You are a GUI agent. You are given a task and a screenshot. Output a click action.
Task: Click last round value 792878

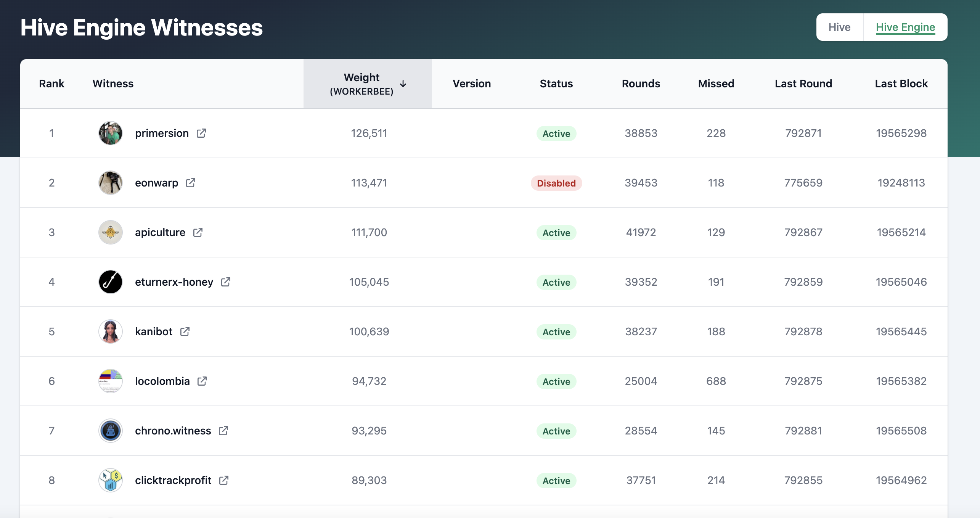[x=803, y=331]
